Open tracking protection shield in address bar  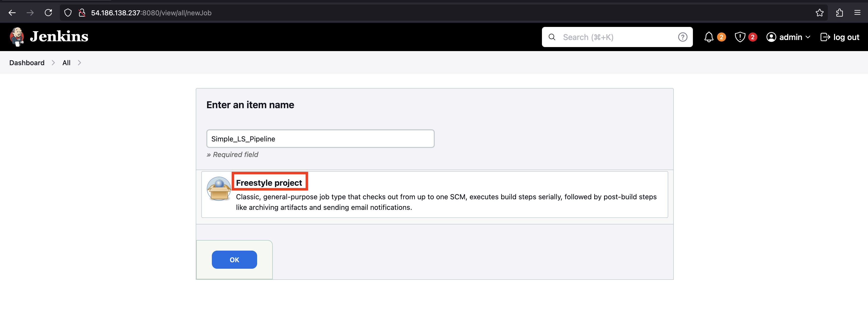(x=68, y=13)
